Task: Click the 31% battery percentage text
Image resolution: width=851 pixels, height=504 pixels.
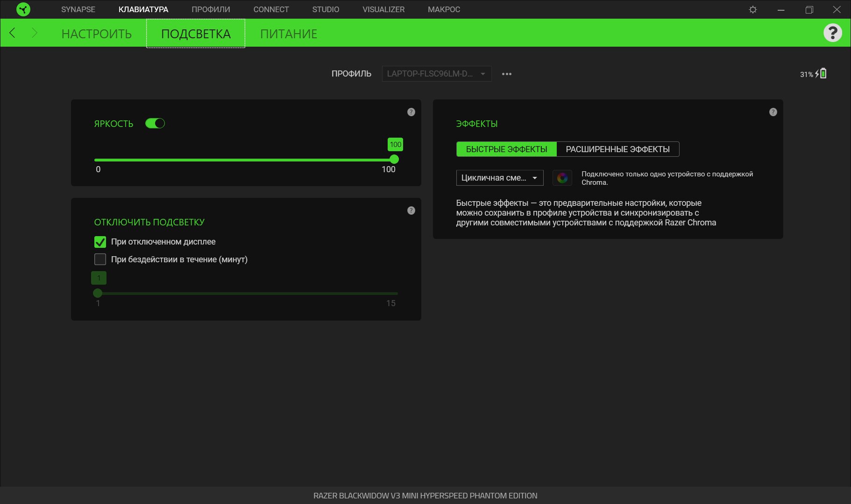Action: tap(807, 75)
